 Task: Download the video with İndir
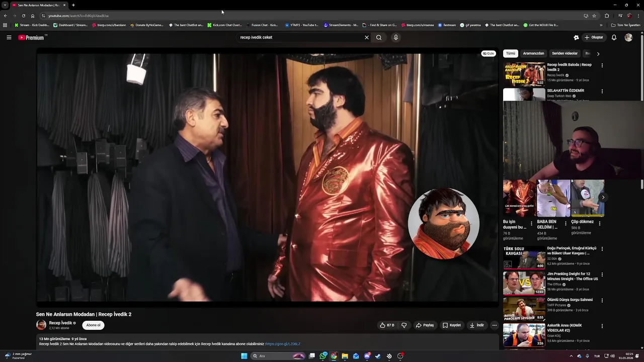click(477, 325)
